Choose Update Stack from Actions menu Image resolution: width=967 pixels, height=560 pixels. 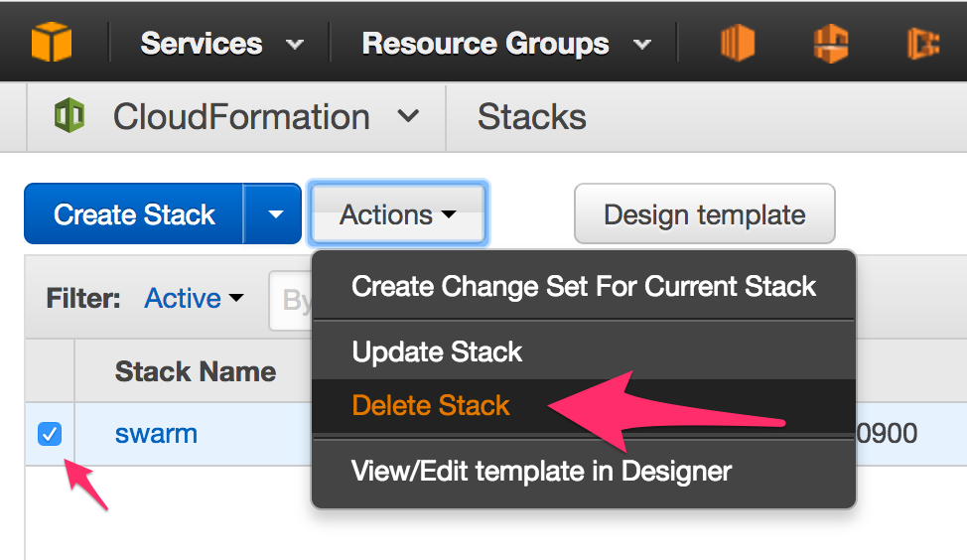(584, 351)
